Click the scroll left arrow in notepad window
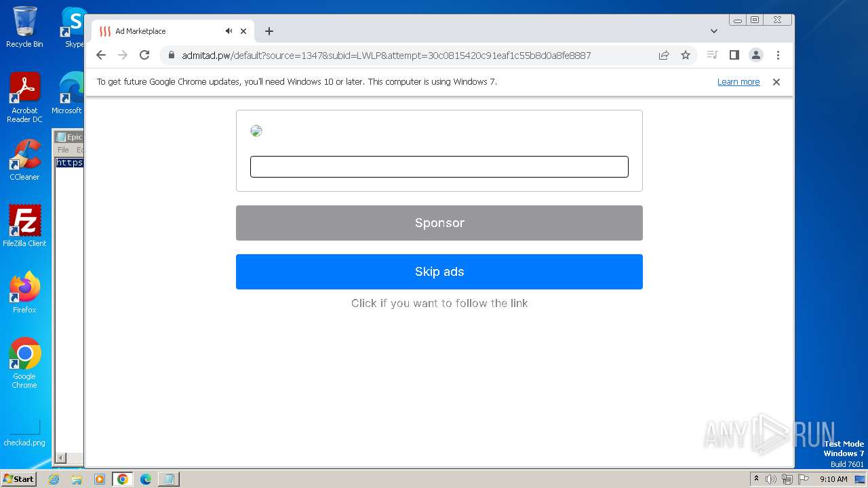 [x=60, y=458]
